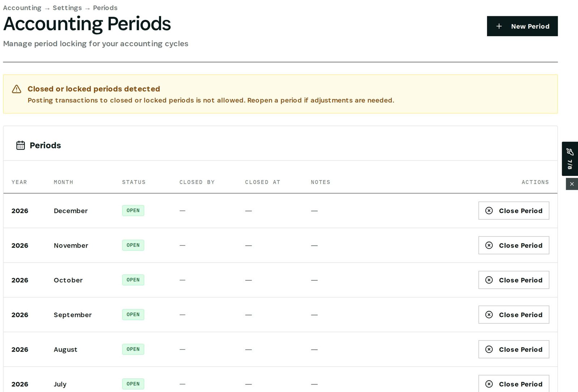Select the November month cell
Image resolution: width=578 pixels, height=392 pixels.
pyautogui.click(x=71, y=245)
